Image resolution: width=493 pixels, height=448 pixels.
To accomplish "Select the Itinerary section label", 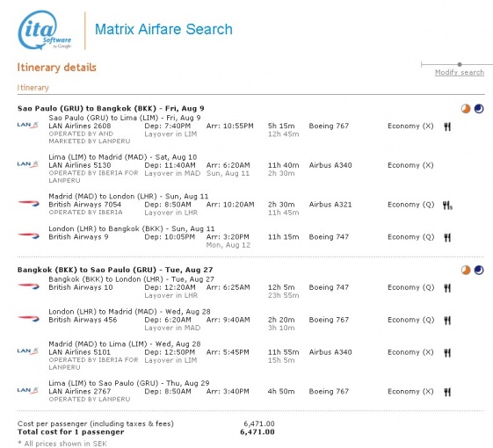I will coord(33,87).
